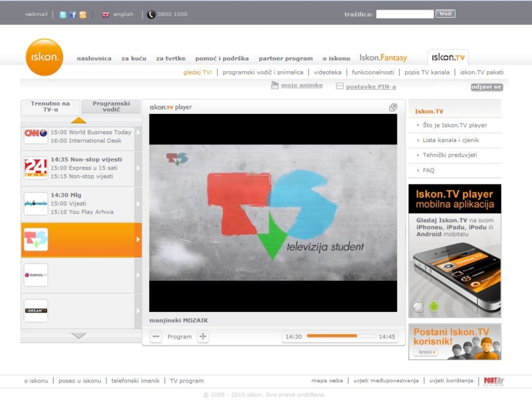Click the TVS video player area
The image size is (532, 408).
coord(273,213)
